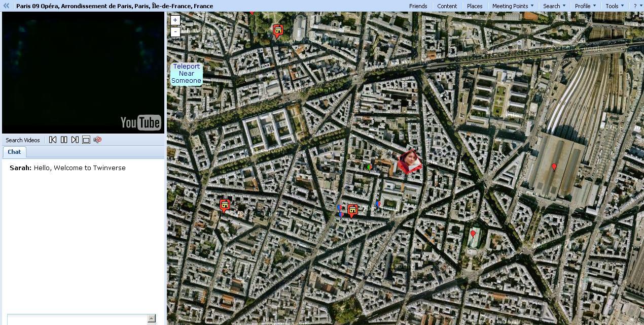The image size is (644, 325).
Task: Zoom in on the map
Action: (x=175, y=20)
